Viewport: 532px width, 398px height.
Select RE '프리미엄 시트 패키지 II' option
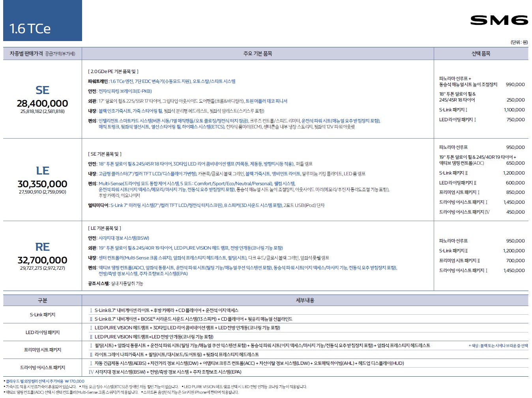[x=459, y=261]
